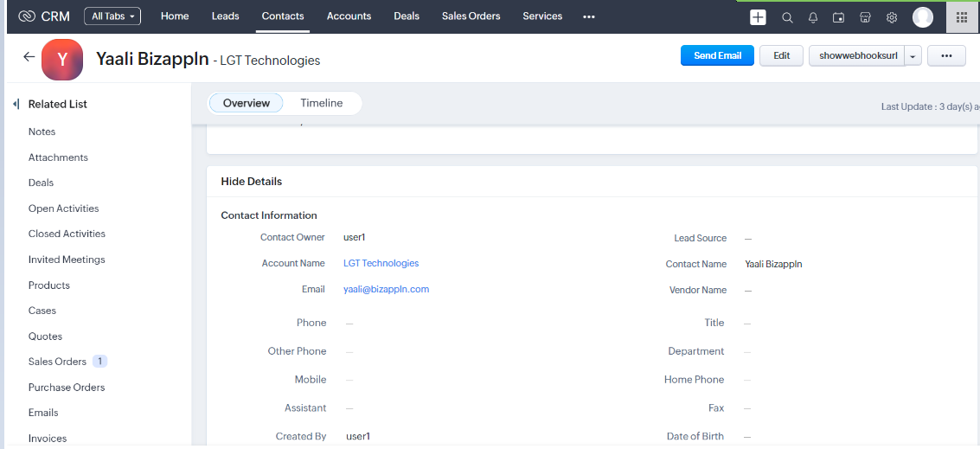The width and height of the screenshot is (980, 449).
Task: Switch to the Timeline view
Action: coord(322,103)
